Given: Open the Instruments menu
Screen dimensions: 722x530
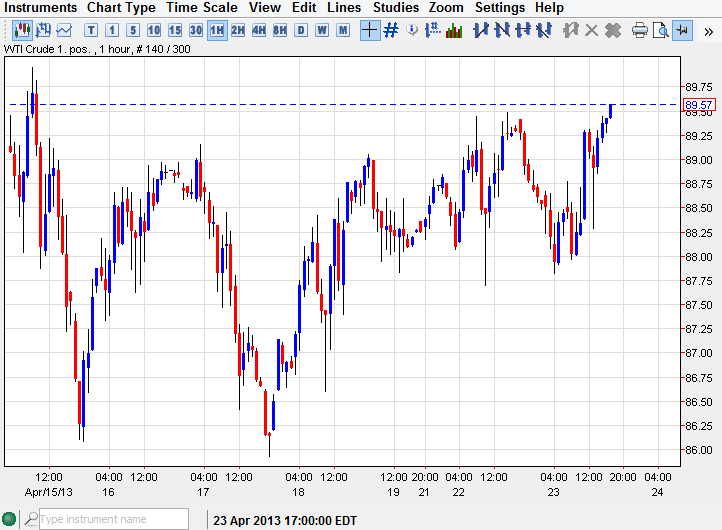Looking at the screenshot, I should (x=41, y=8).
